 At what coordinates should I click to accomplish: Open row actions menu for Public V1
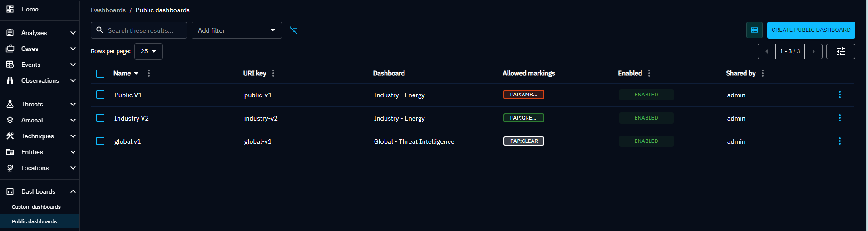tap(839, 95)
